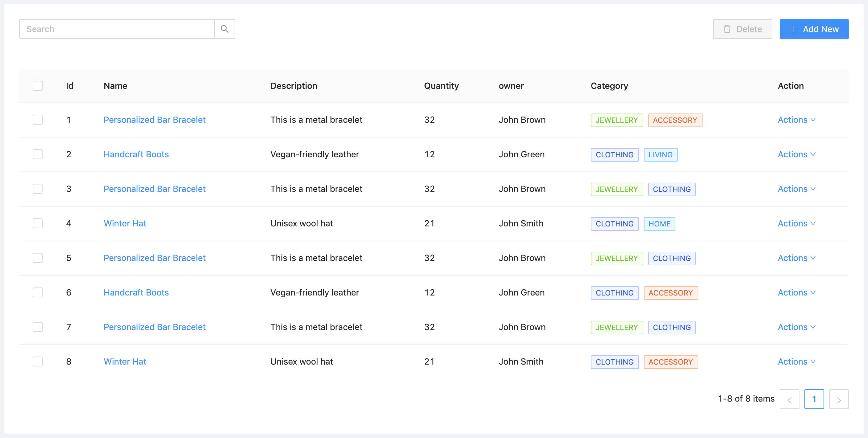Toggle the select-all header checkbox
Viewport: 868px width, 438px height.
pos(38,86)
